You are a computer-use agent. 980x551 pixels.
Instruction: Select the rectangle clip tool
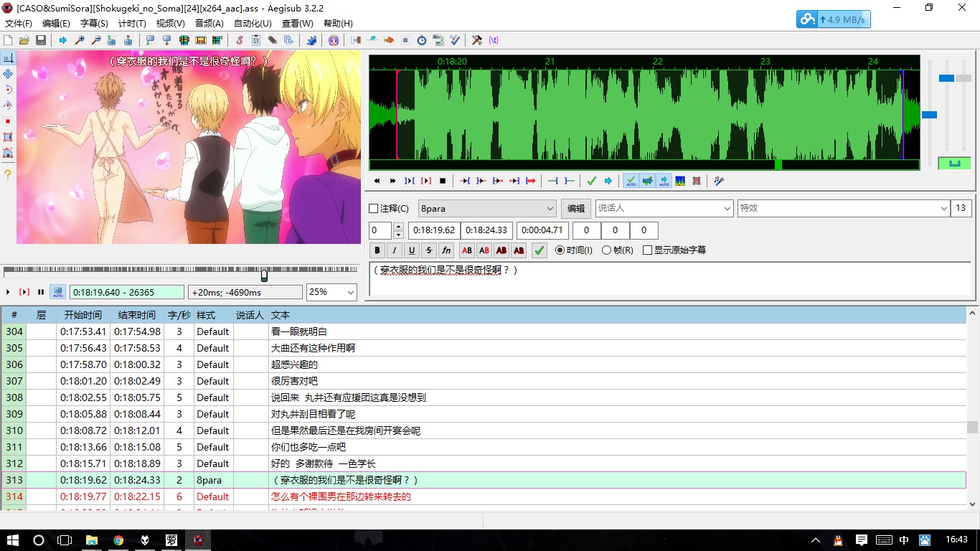tap(8, 137)
